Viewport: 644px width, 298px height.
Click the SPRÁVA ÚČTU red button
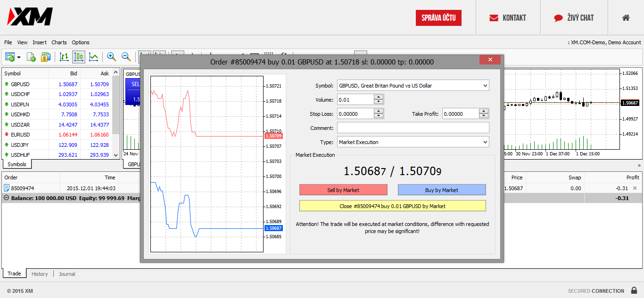(x=438, y=18)
